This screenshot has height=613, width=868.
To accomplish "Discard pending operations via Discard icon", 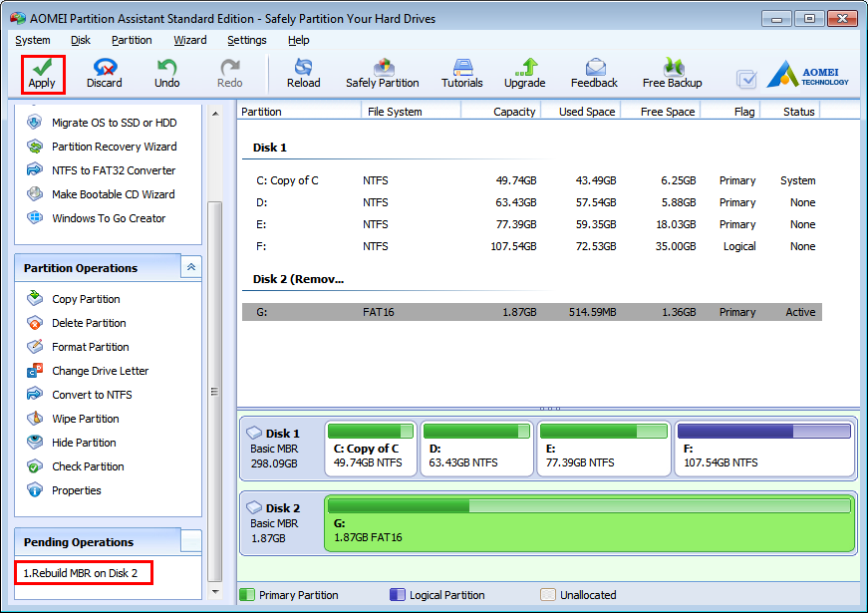I will click(104, 74).
